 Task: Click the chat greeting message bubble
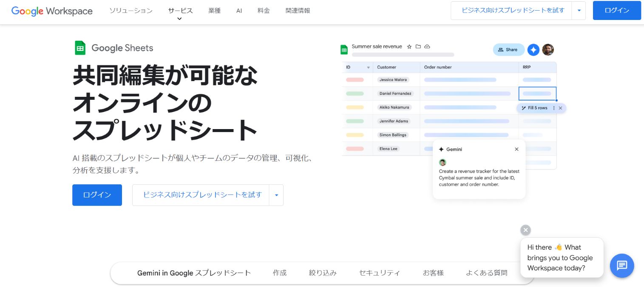[x=562, y=258]
